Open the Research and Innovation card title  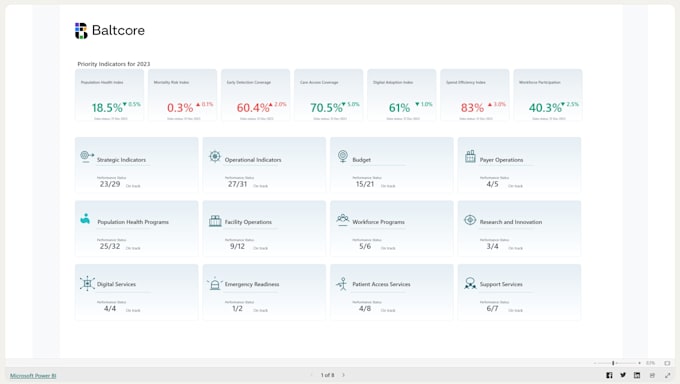(x=511, y=222)
